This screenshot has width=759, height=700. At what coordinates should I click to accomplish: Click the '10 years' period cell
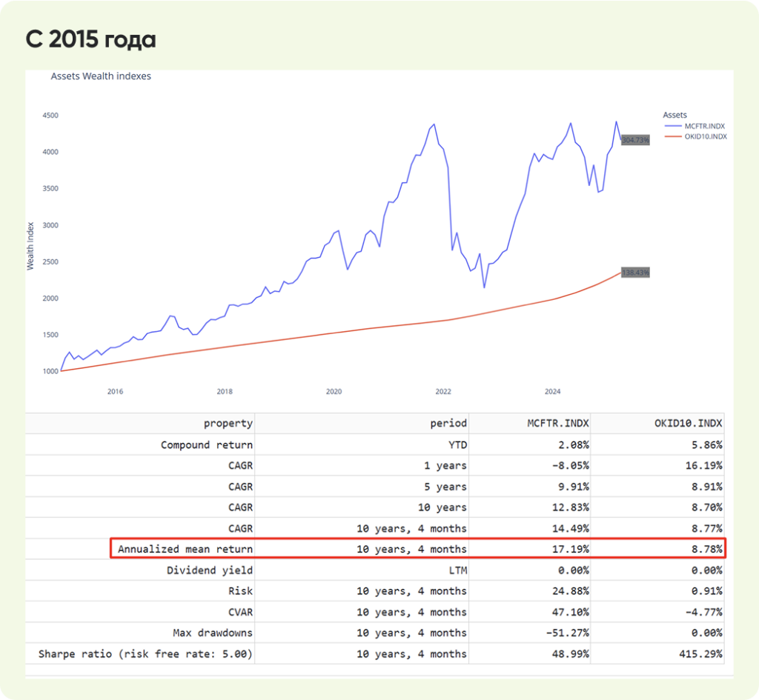click(443, 507)
